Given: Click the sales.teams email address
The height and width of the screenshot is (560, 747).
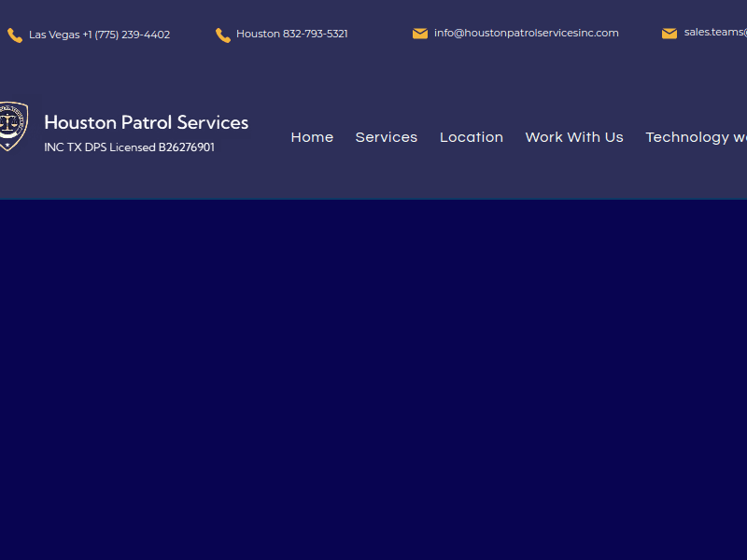Looking at the screenshot, I should pyautogui.click(x=714, y=32).
